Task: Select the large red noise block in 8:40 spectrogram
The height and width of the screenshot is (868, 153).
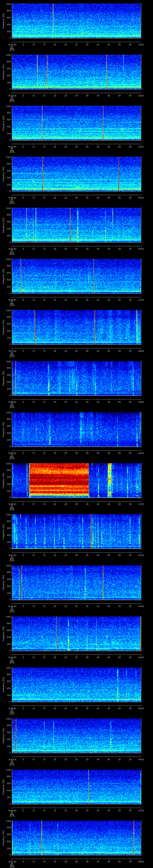Action: pos(59,479)
